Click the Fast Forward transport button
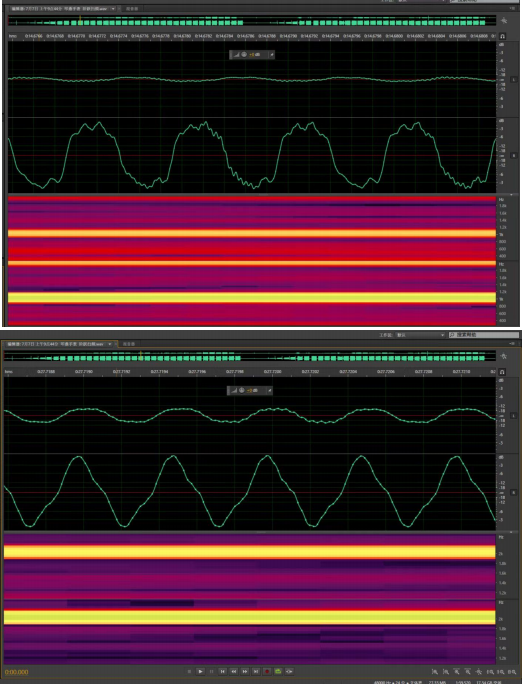Screen dimensions: 522x684 (x=245, y=671)
